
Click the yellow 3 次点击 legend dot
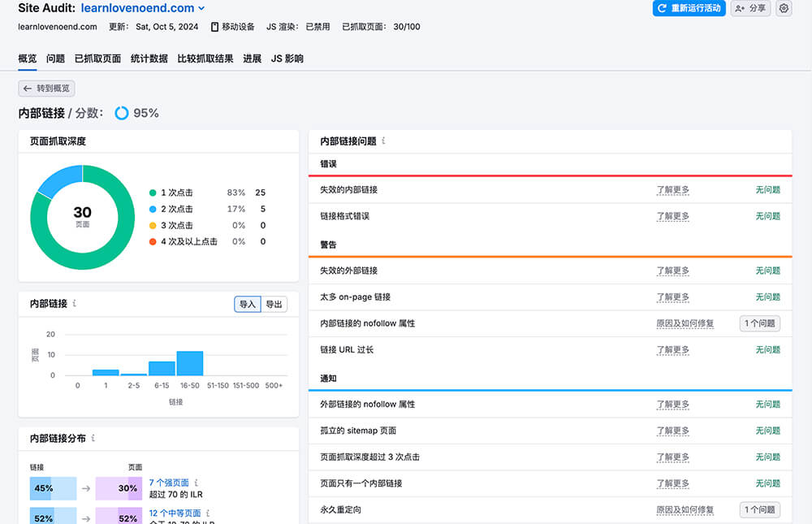[x=153, y=226]
